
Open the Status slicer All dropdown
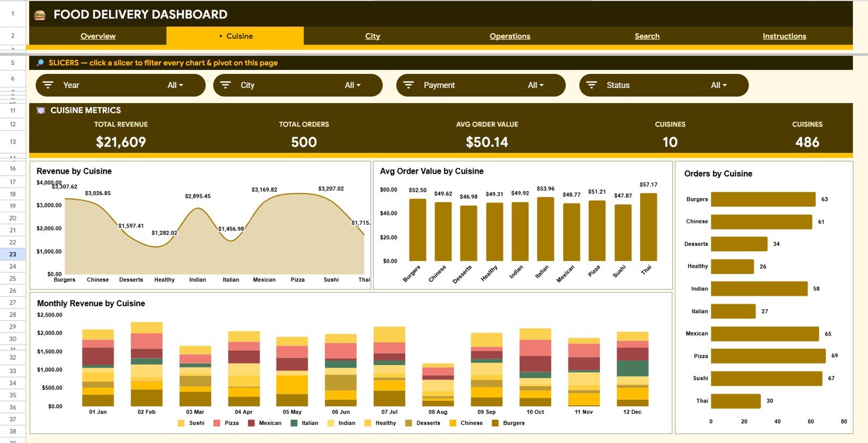coord(719,85)
